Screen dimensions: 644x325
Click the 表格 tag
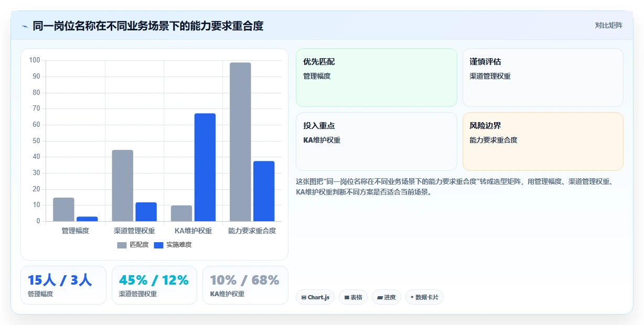click(x=353, y=297)
